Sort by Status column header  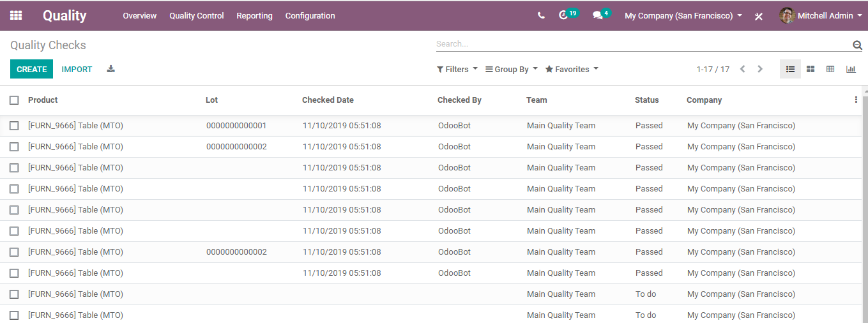coord(646,100)
